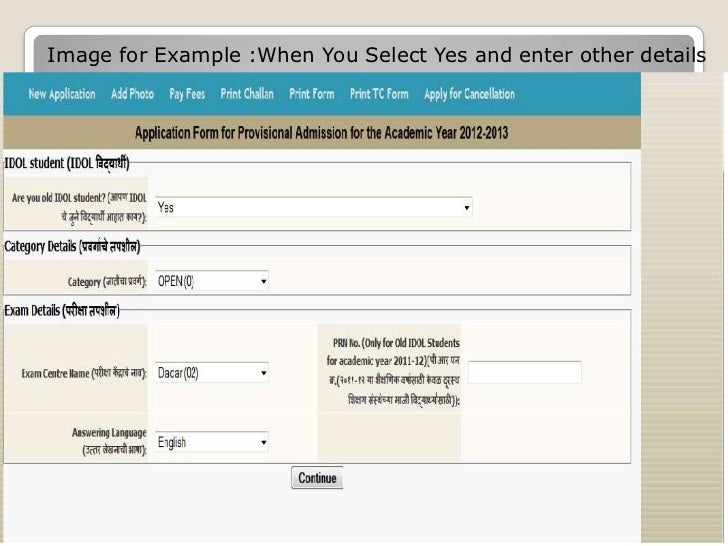Image resolution: width=728 pixels, height=546 pixels.
Task: Open the Category OPEN(0) dropdown
Action: click(211, 282)
